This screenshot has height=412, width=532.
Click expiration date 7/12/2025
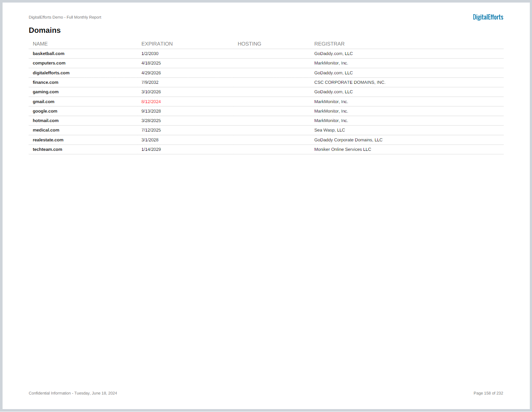151,130
